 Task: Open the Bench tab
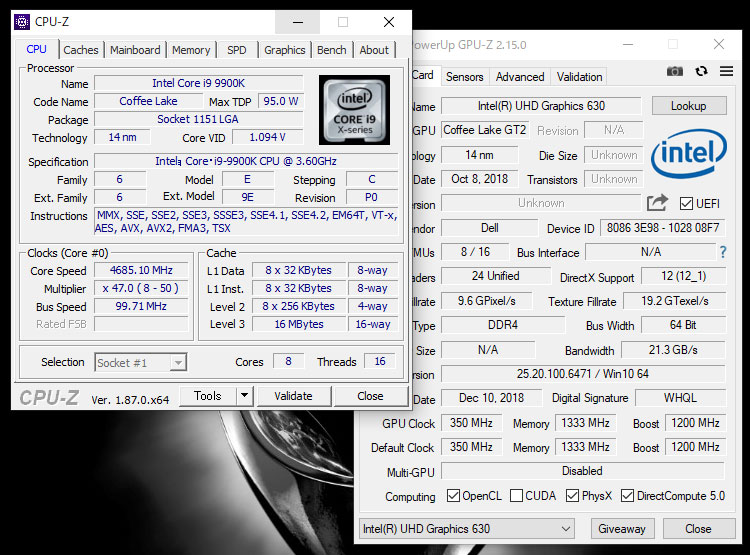tap(331, 50)
